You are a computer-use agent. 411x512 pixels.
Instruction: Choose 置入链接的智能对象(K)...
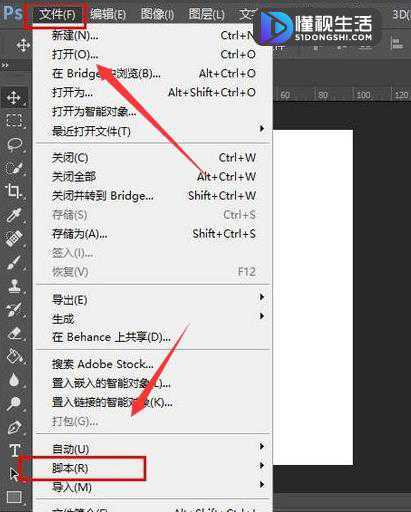pyautogui.click(x=153, y=402)
